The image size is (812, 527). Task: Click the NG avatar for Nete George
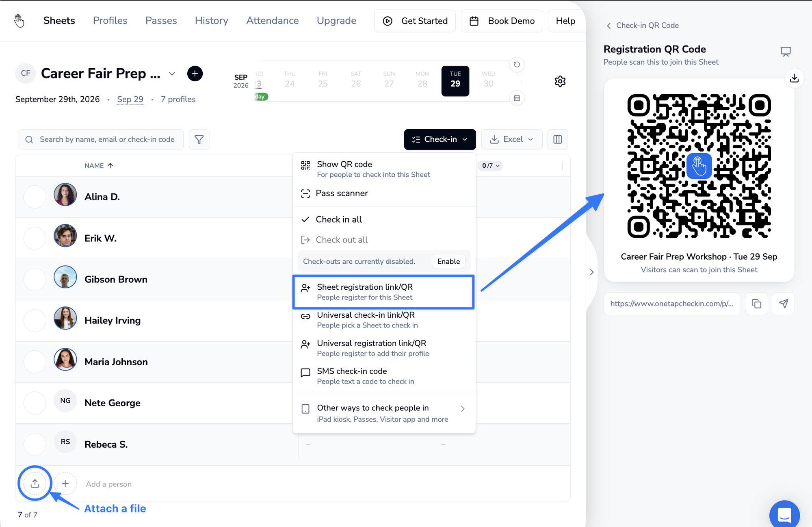pos(65,401)
